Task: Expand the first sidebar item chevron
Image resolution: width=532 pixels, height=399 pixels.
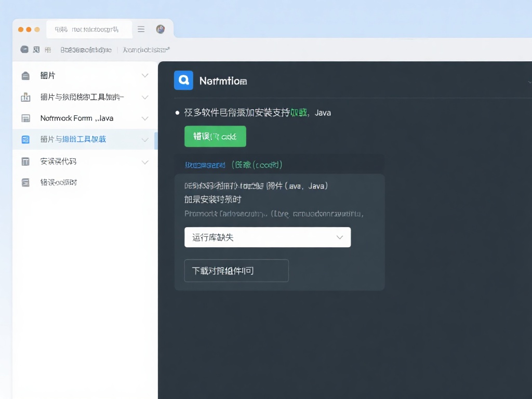Action: 145,76
